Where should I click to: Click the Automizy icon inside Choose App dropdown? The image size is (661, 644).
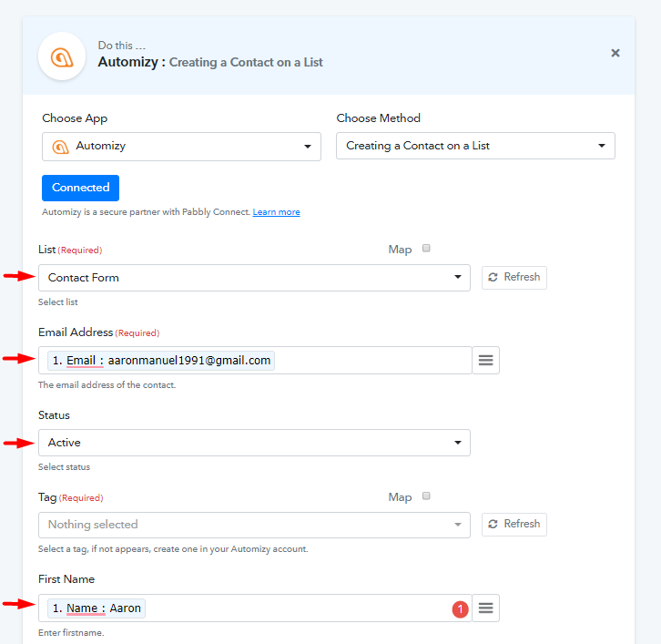(x=60, y=147)
